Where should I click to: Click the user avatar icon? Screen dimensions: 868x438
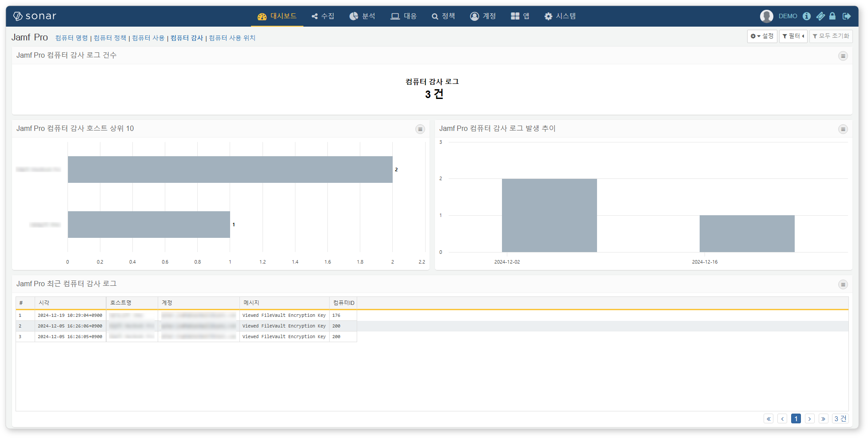point(766,16)
